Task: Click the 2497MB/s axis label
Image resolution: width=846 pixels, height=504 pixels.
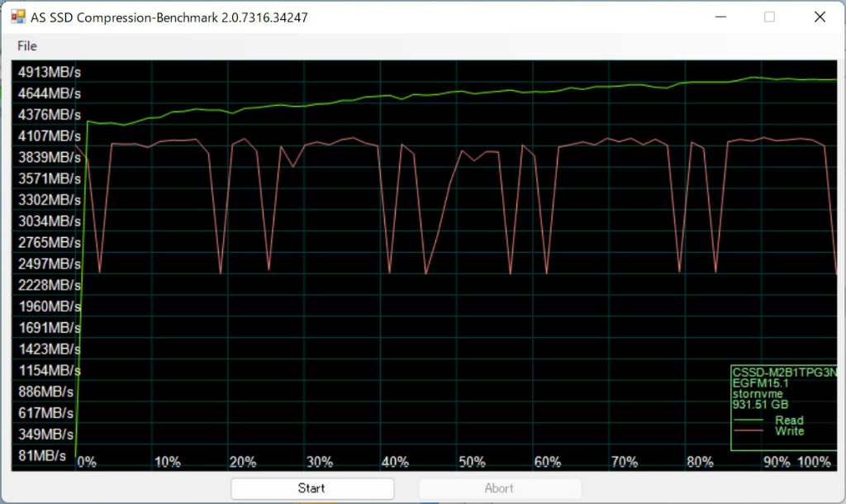Action: click(49, 264)
